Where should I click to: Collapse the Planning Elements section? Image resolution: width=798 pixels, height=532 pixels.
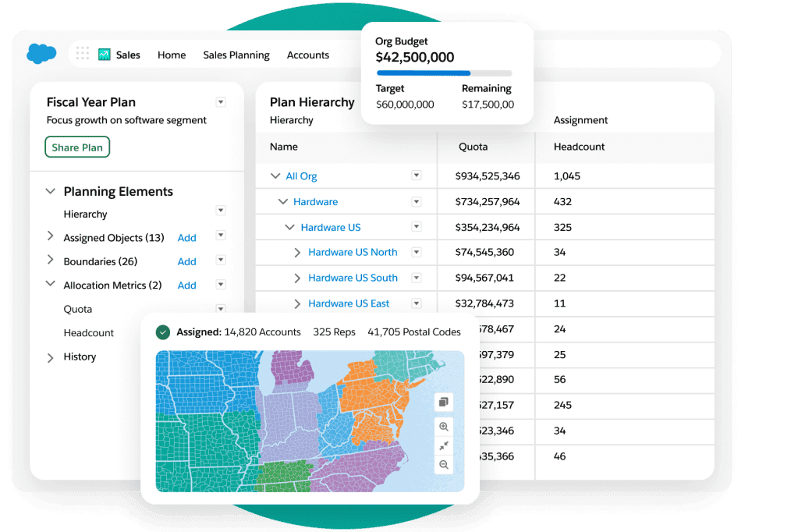[50, 191]
